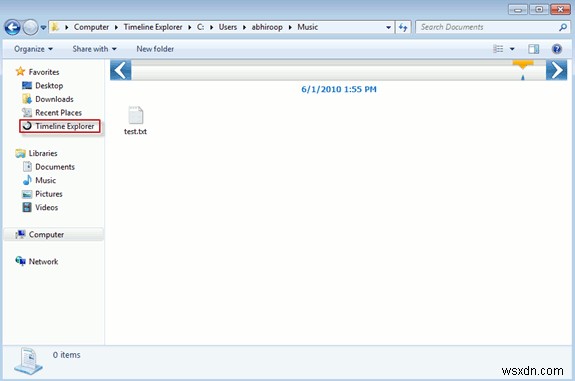Click the Libraries icon
Viewport: 575px width, 381px height.
tap(21, 153)
